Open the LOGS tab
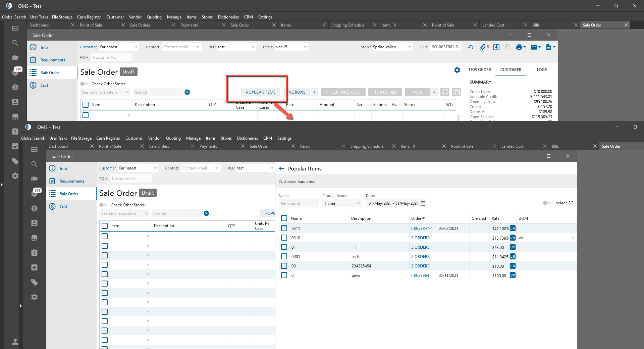 pos(541,70)
